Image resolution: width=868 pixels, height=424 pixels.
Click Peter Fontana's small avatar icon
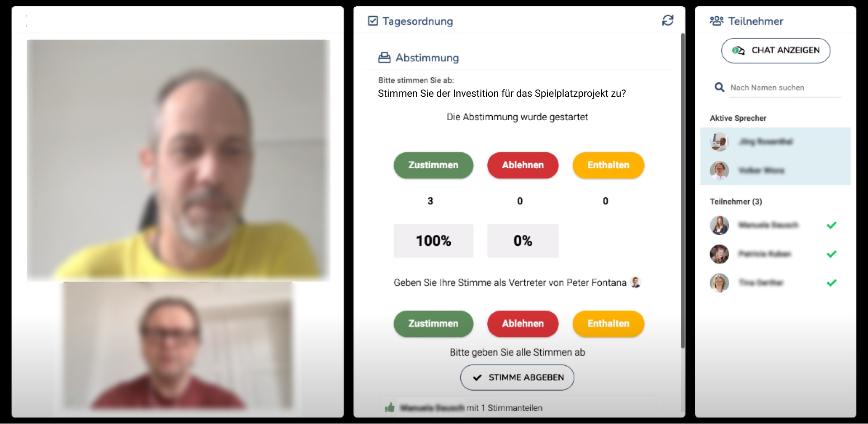click(x=636, y=283)
